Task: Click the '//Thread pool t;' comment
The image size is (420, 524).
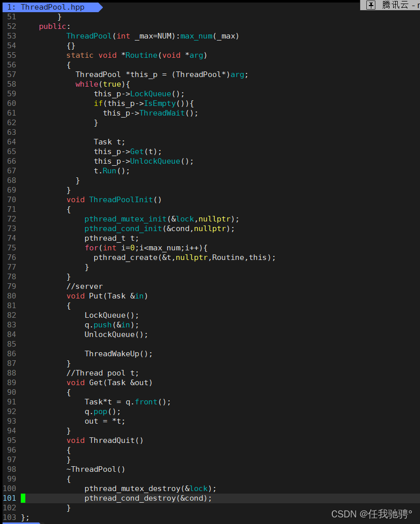Action: 102,373
